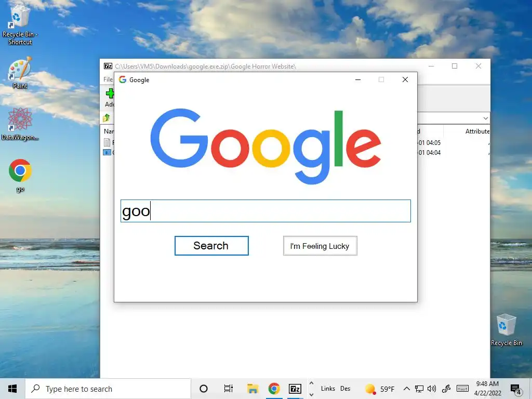Open the Paint desktop shortcut

tap(20, 74)
